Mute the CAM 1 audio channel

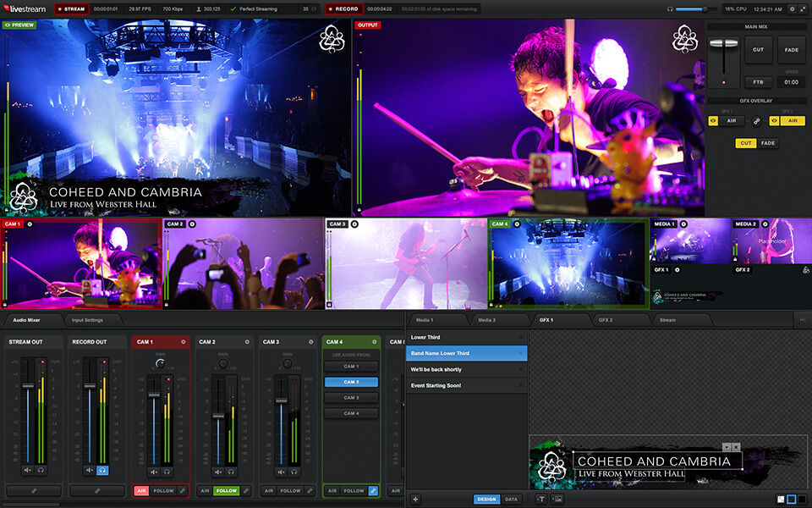[x=154, y=472]
